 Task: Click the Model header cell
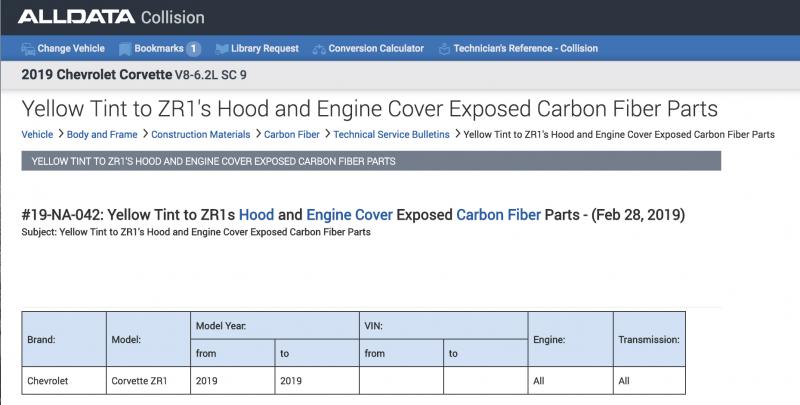(148, 339)
